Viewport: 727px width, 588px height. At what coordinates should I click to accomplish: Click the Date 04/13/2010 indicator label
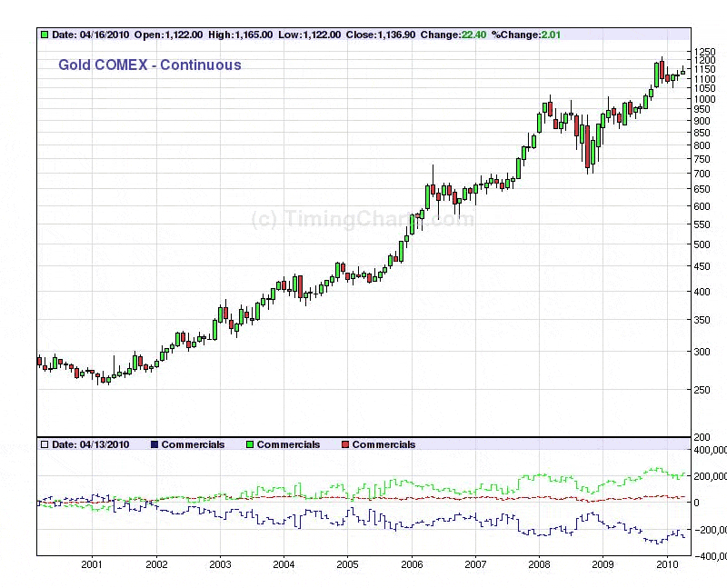click(91, 444)
